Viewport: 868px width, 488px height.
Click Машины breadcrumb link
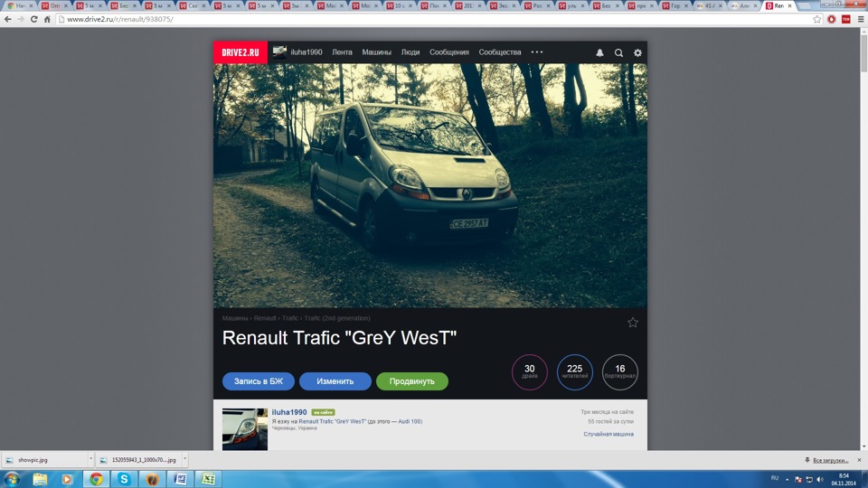[235, 318]
